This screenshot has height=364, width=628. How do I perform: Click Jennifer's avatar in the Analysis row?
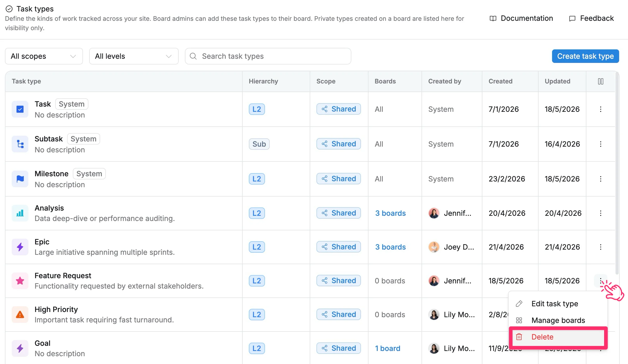(434, 213)
